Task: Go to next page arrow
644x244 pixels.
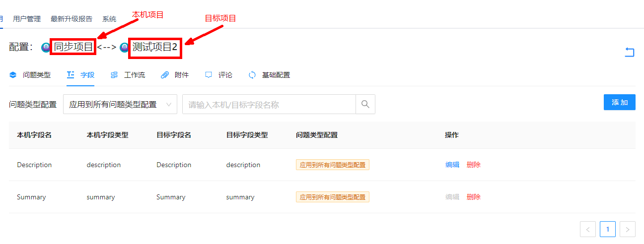Action: point(628,229)
